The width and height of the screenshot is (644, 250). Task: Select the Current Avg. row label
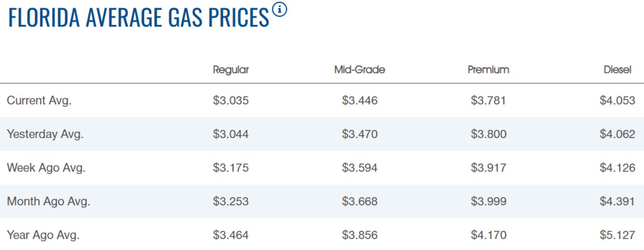pos(39,100)
